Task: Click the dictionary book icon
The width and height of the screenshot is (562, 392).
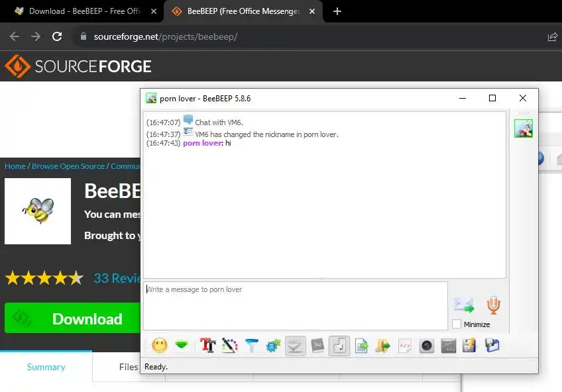Action: [x=317, y=346]
